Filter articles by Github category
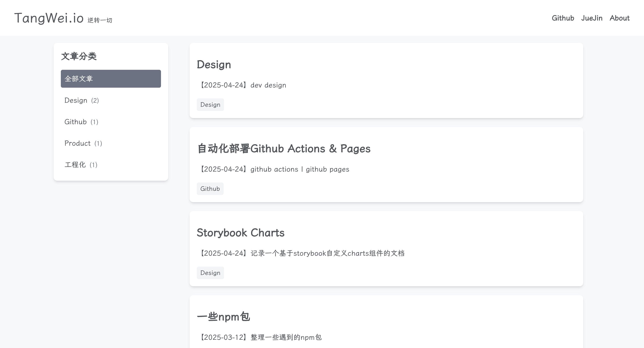 point(81,122)
